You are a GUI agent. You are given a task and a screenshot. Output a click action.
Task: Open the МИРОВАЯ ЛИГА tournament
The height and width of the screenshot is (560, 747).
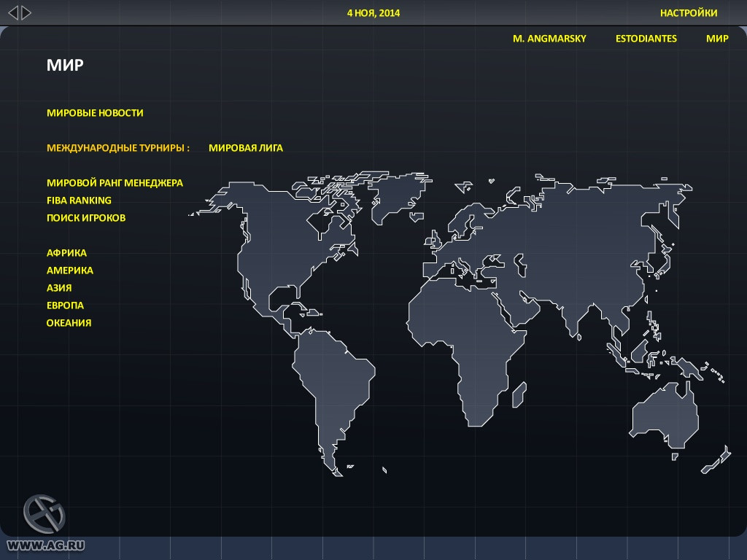(245, 148)
